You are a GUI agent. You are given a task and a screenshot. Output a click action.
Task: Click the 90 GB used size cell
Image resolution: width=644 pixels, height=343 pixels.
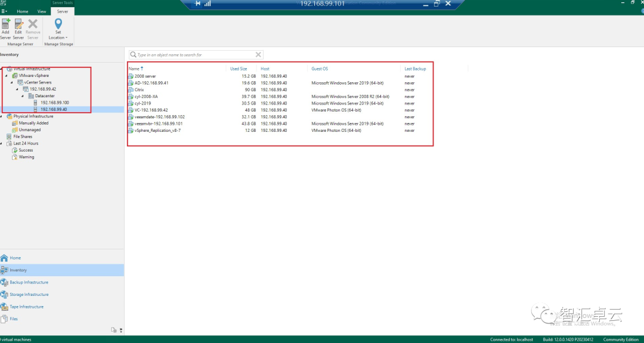250,89
